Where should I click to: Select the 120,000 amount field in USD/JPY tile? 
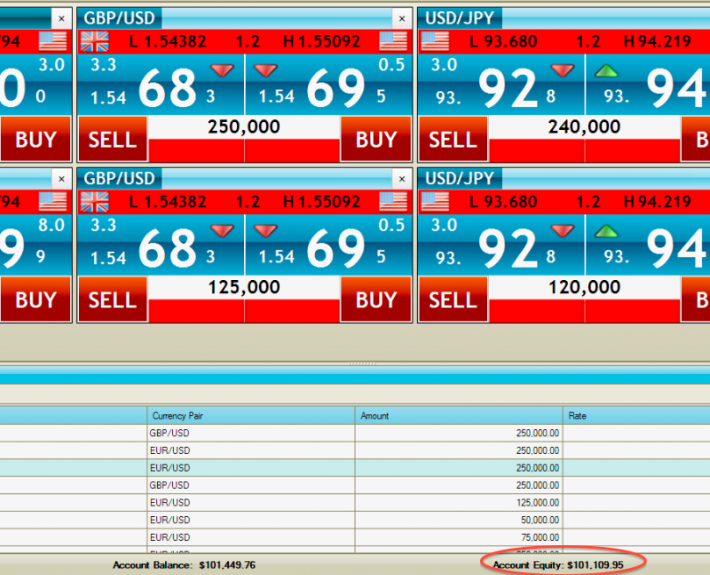(x=584, y=288)
